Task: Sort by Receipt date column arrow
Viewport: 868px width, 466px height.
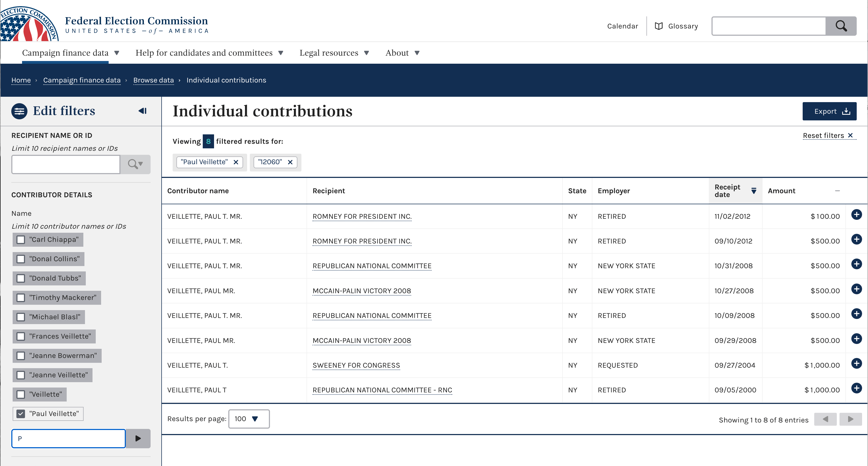Action: 754,191
